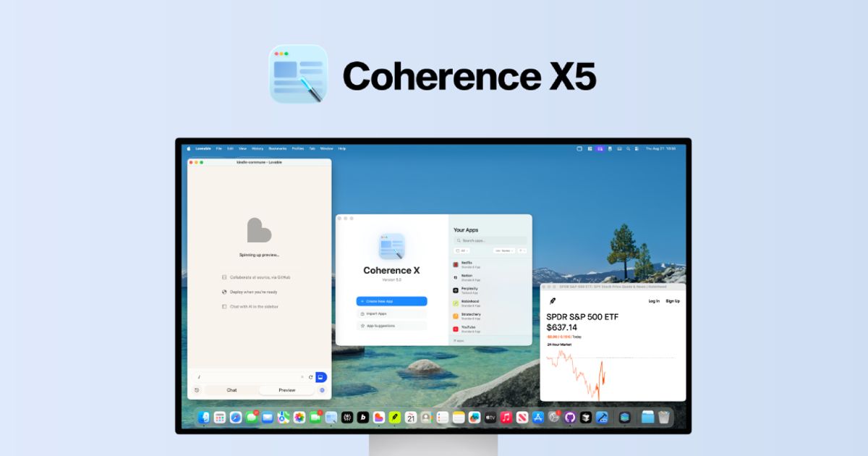Click the Coherence X logo in window

391,247
